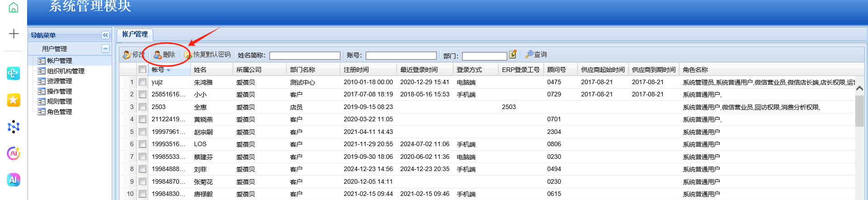Viewport: 868px width, 200px height.
Task: Focus the 姓名简称 input field
Action: pyautogui.click(x=305, y=56)
